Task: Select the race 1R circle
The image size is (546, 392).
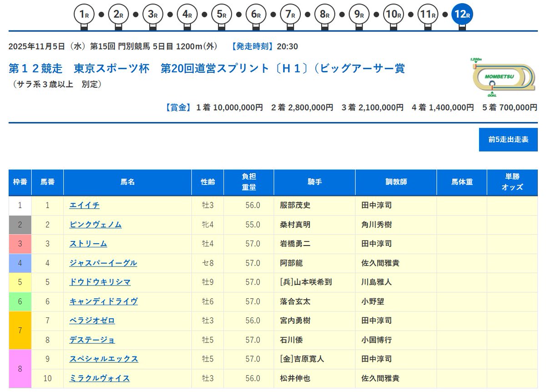Action: pyautogui.click(x=83, y=14)
